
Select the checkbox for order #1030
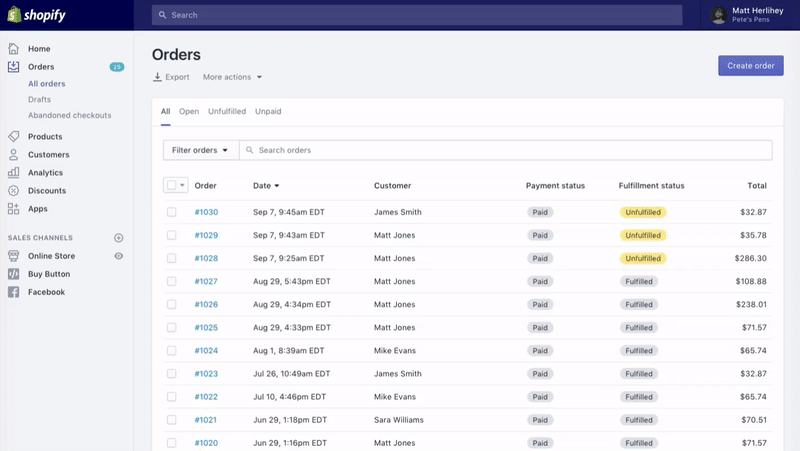pos(171,212)
